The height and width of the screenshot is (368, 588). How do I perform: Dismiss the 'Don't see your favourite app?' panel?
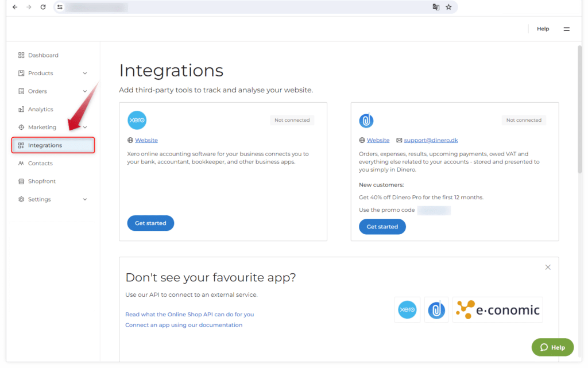coord(547,267)
